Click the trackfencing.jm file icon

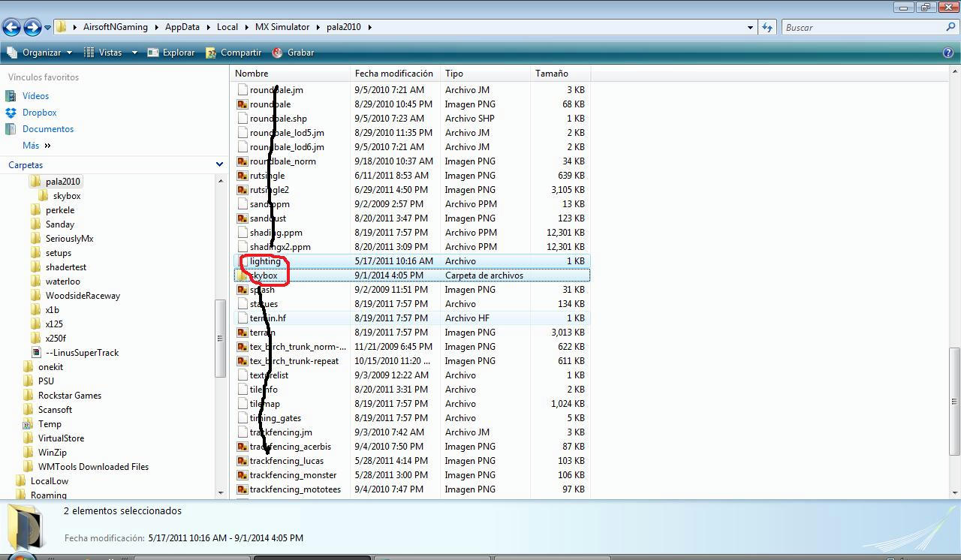pos(243,432)
